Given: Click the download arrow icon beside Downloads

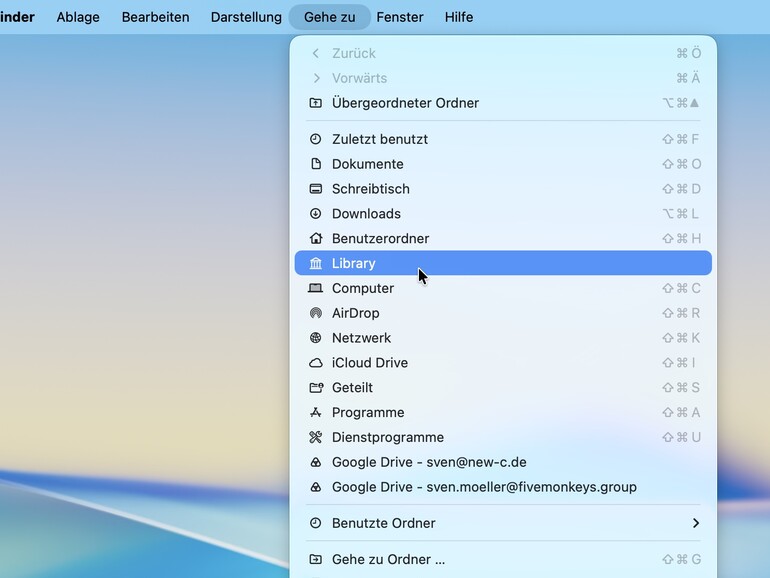Looking at the screenshot, I should coord(316,214).
